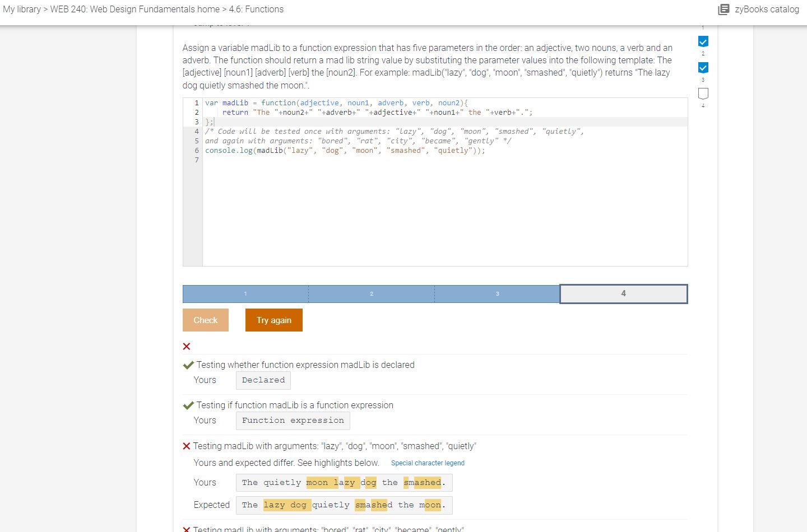Viewport: 807px width, 532px height.
Task: Switch to step 1 in the progress bar
Action: pos(245,293)
